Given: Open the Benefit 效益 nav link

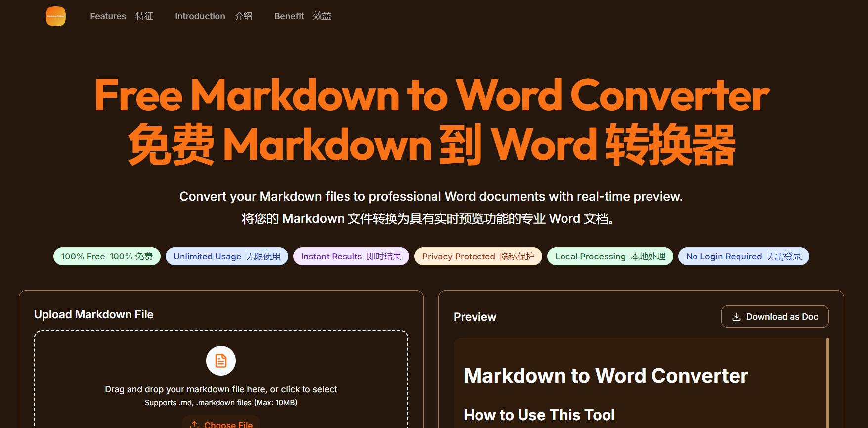Looking at the screenshot, I should click(x=303, y=16).
